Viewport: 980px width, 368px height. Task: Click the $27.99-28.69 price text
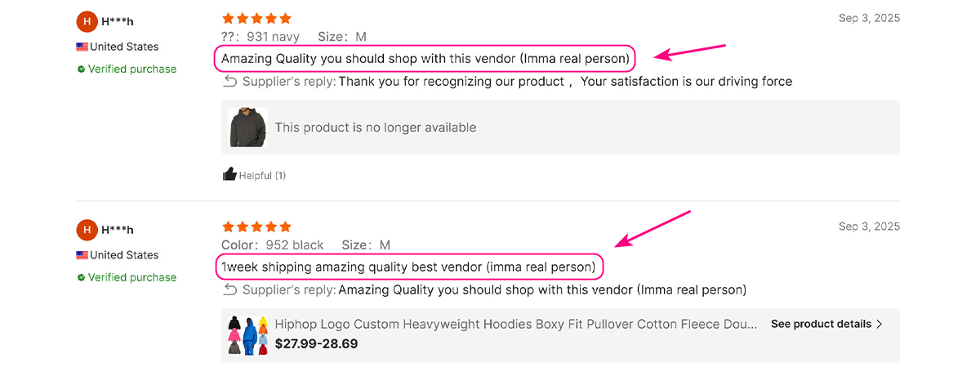tap(316, 343)
